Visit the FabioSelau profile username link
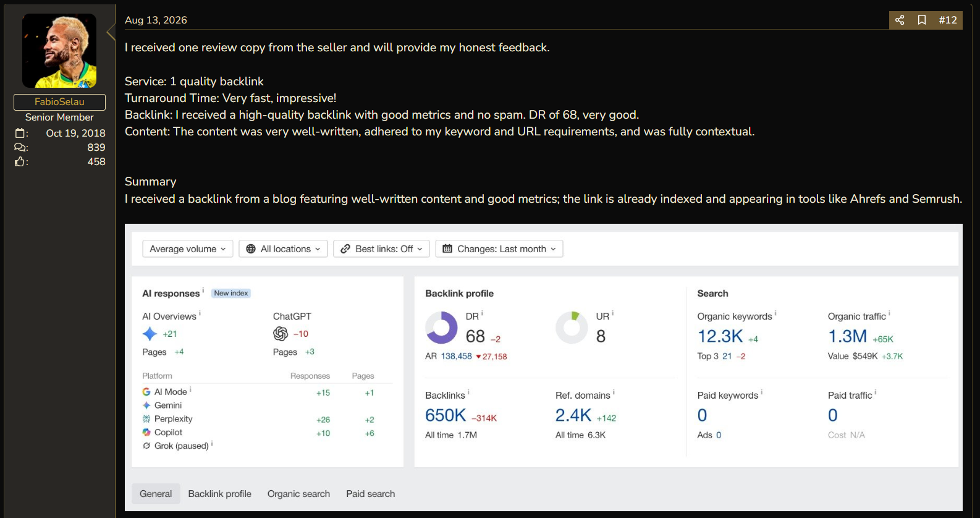The image size is (980, 518). coord(59,102)
